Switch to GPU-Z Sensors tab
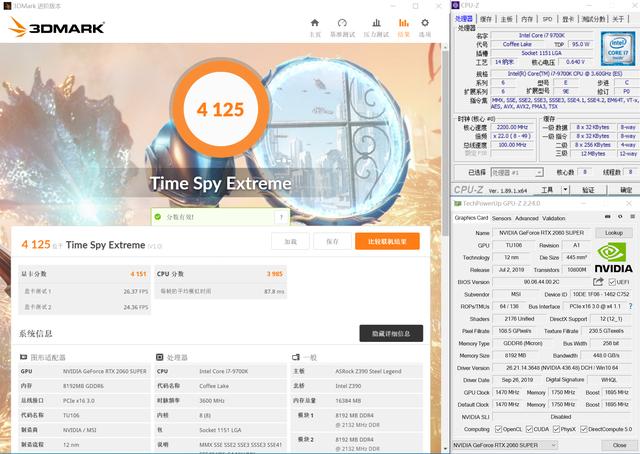The height and width of the screenshot is (454, 640). click(x=501, y=218)
